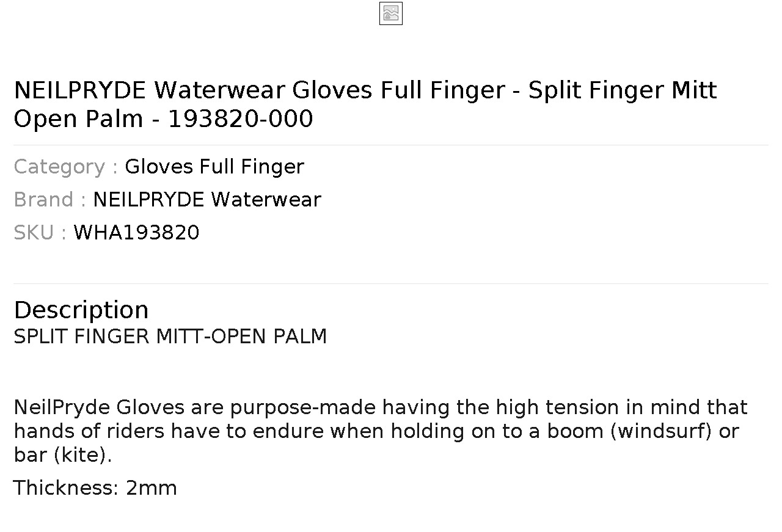
Task: Select the SKU value WHA193820
Action: tap(136, 233)
